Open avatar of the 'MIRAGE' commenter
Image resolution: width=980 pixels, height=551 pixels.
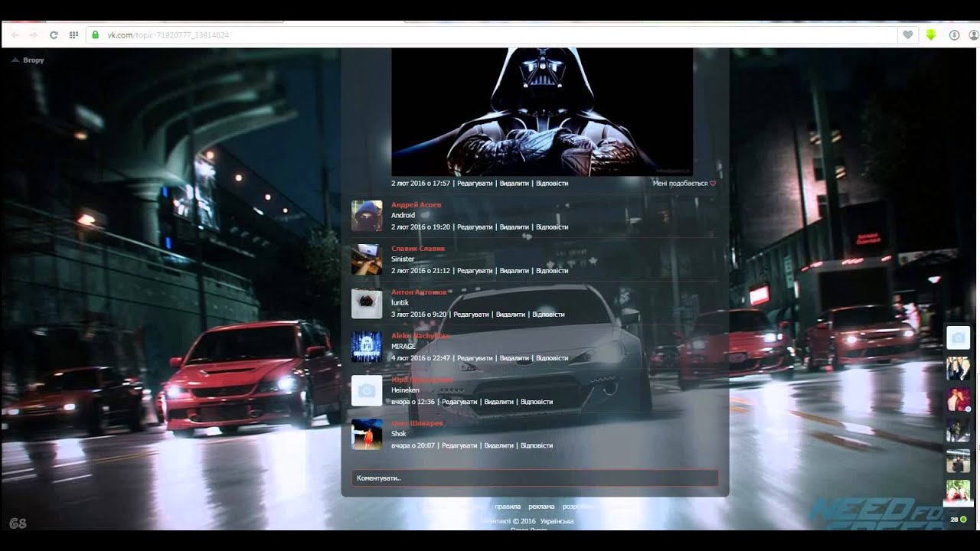coord(367,347)
